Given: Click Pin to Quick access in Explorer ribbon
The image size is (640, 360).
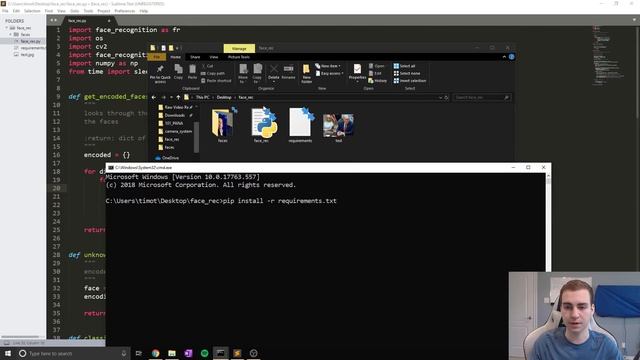Looking at the screenshot, I should coord(160,74).
